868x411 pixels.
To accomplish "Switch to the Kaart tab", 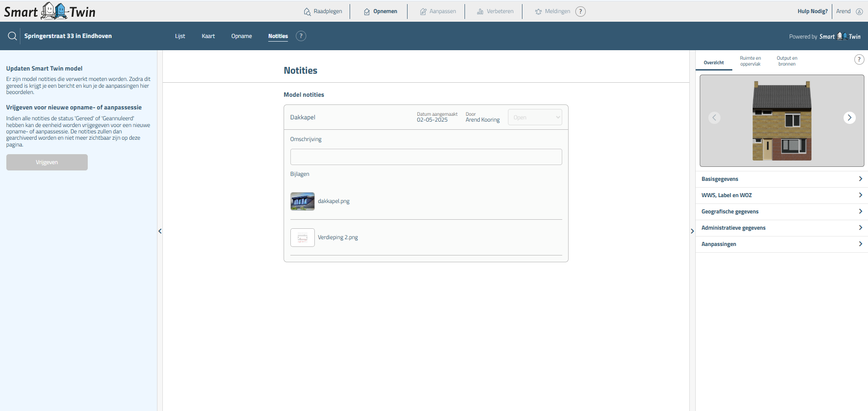I will pos(208,36).
